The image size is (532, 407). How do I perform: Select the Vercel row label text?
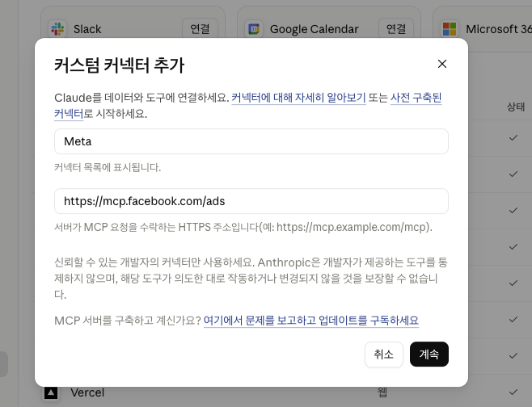87,392
